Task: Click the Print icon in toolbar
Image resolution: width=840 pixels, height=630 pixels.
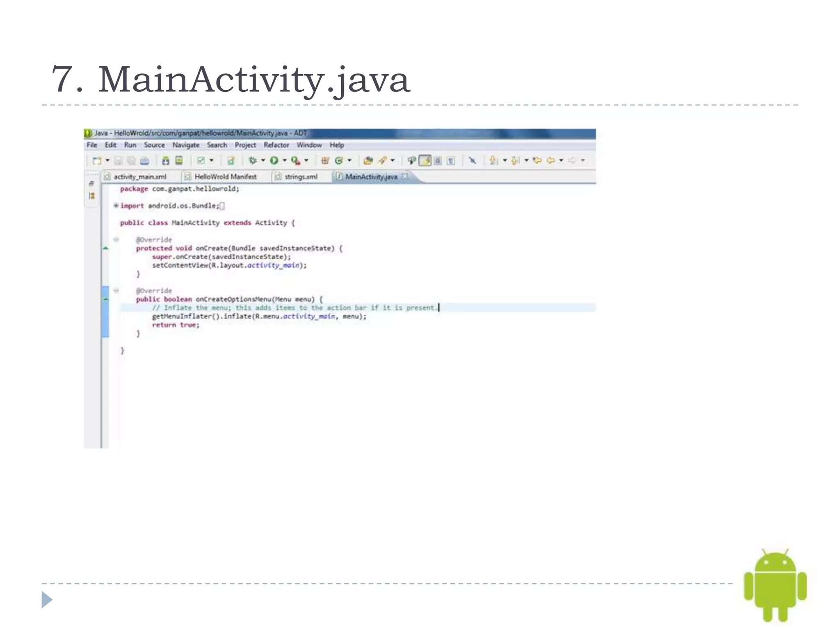Action: 144,160
